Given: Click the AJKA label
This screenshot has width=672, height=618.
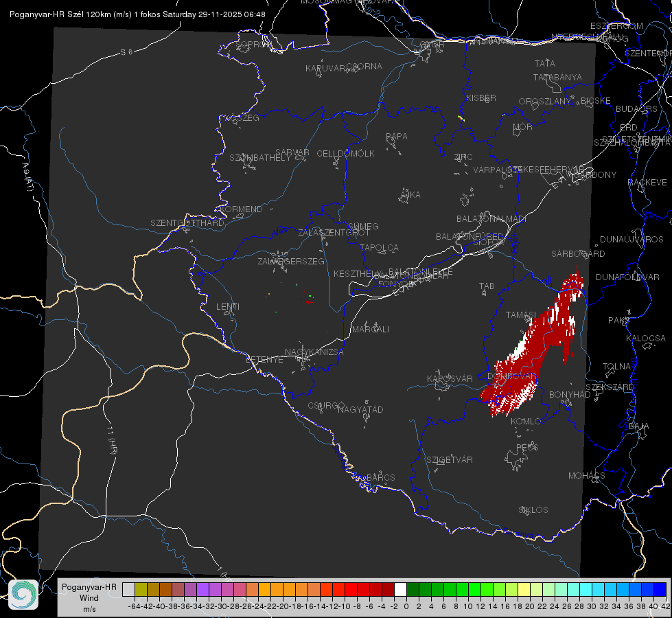Looking at the screenshot, I should click(410, 195).
